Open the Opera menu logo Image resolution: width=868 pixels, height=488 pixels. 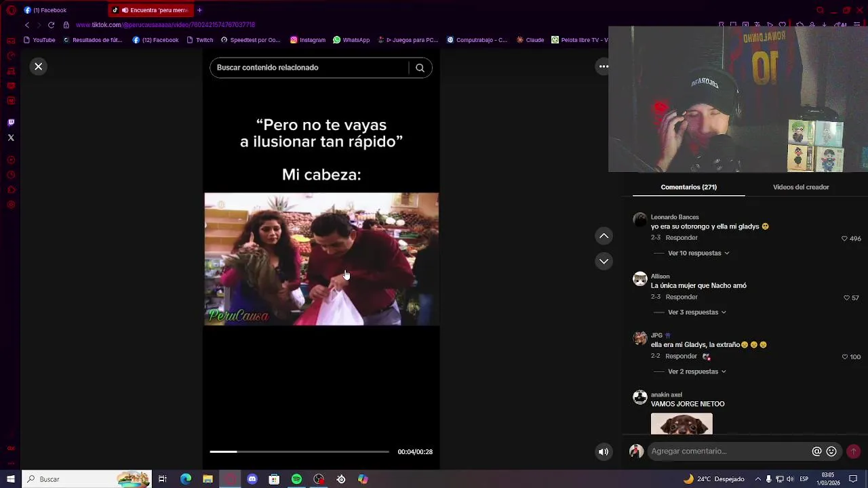point(11,10)
